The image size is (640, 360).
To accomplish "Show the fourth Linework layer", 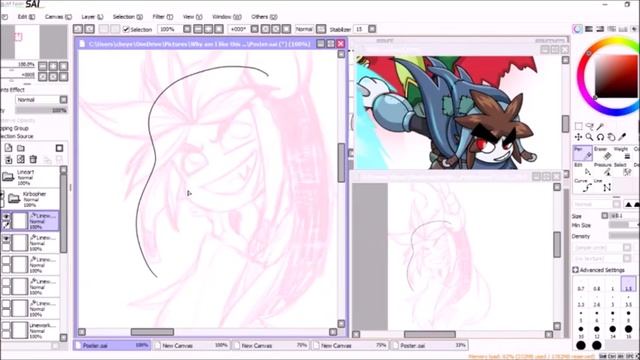I will 6,282.
